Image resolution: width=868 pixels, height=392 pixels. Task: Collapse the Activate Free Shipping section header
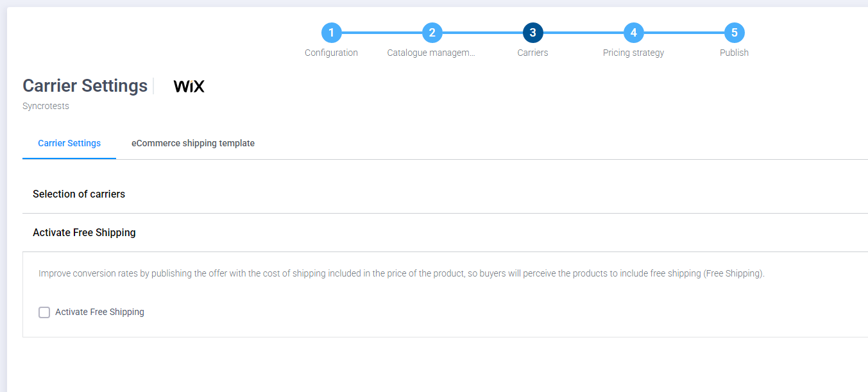point(84,232)
